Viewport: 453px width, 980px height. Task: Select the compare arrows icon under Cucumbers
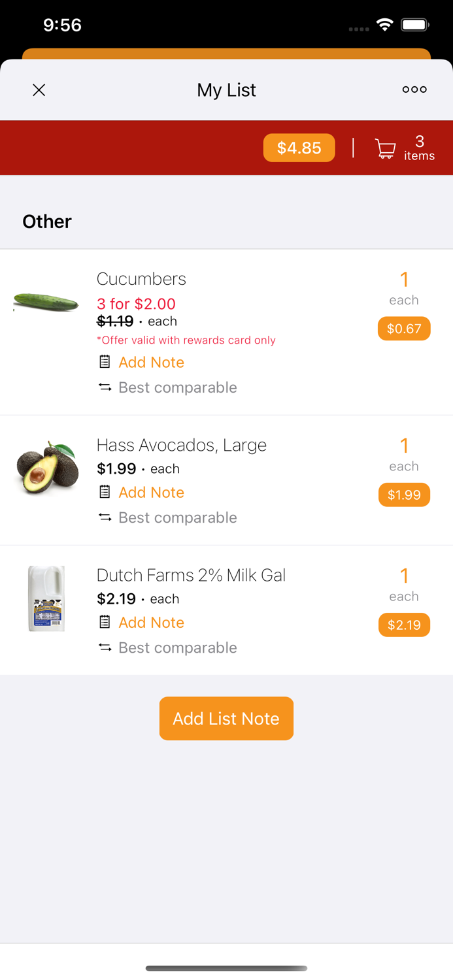(x=105, y=387)
